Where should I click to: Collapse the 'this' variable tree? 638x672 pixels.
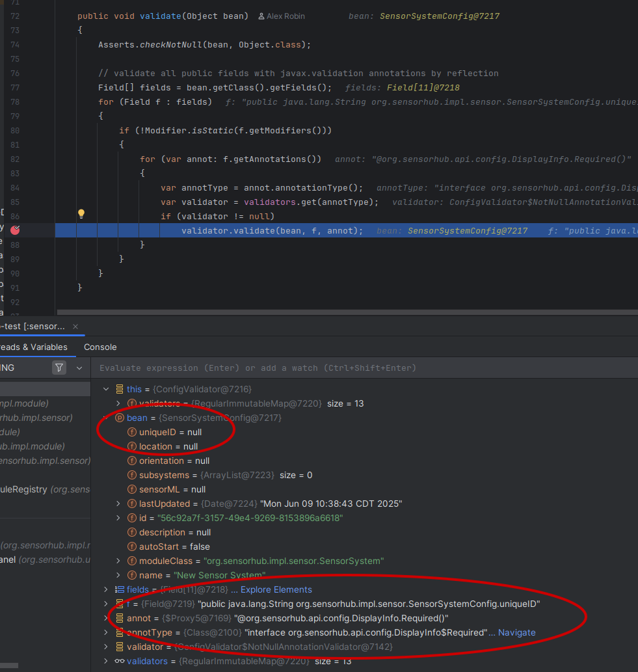point(105,388)
